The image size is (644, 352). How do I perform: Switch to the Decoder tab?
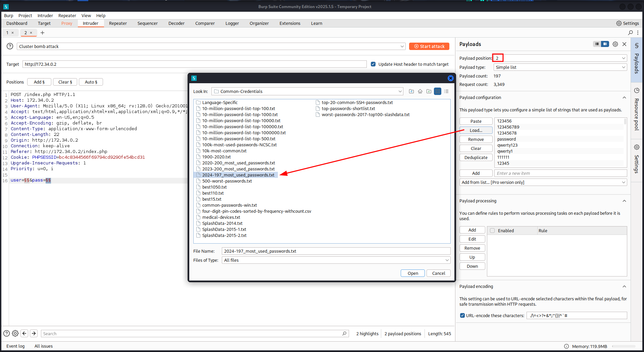click(177, 23)
